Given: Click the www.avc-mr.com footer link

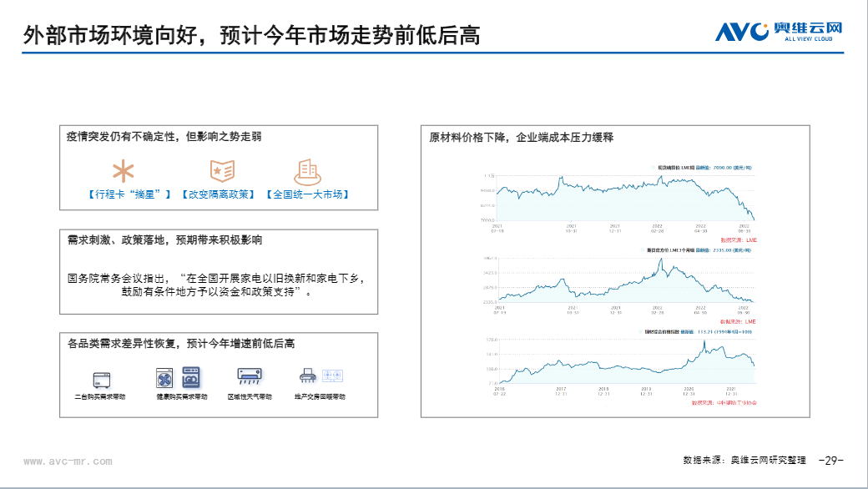Looking at the screenshot, I should [68, 461].
